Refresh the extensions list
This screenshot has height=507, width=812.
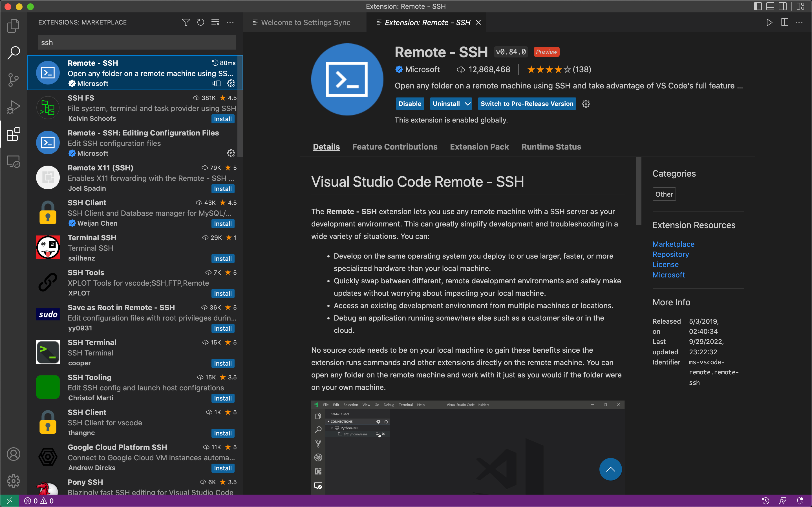(x=201, y=23)
